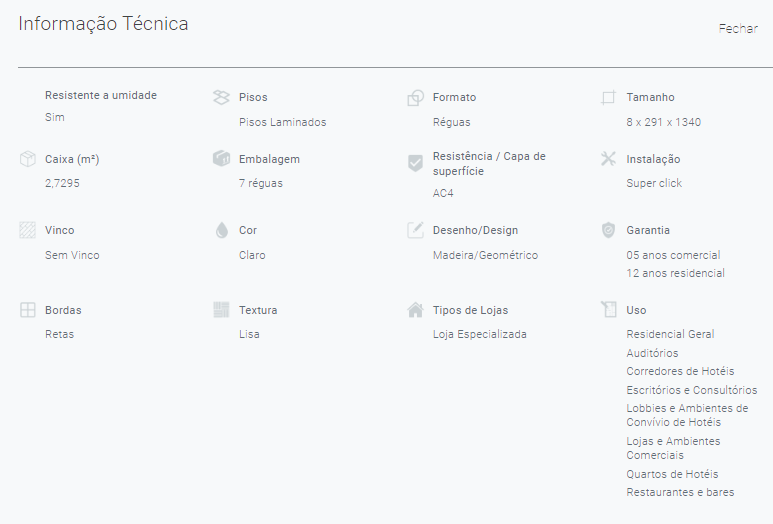Click the Informação Técnica heading
773x524 pixels.
[103, 24]
